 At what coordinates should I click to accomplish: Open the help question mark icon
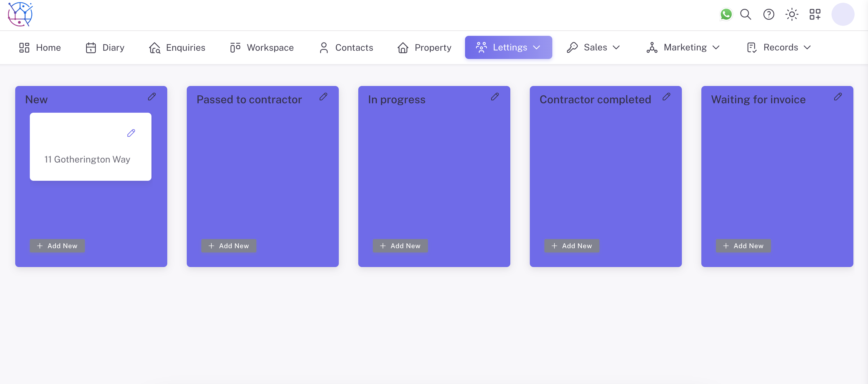click(769, 15)
